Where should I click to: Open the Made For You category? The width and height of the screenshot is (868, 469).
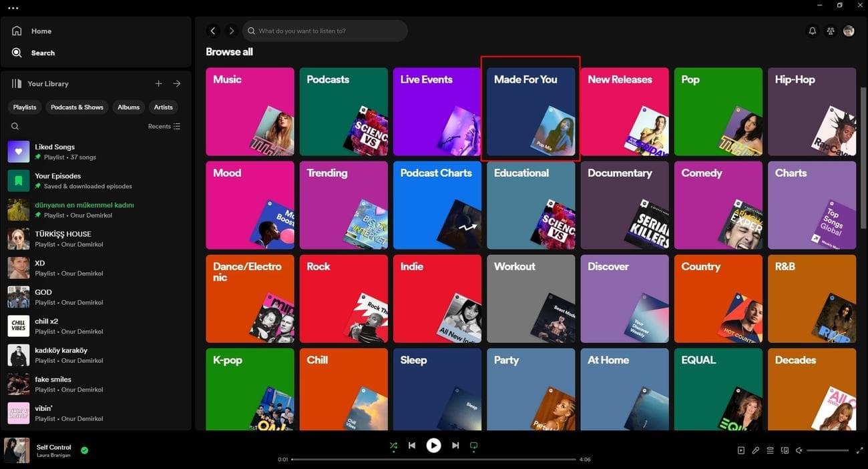(x=531, y=110)
